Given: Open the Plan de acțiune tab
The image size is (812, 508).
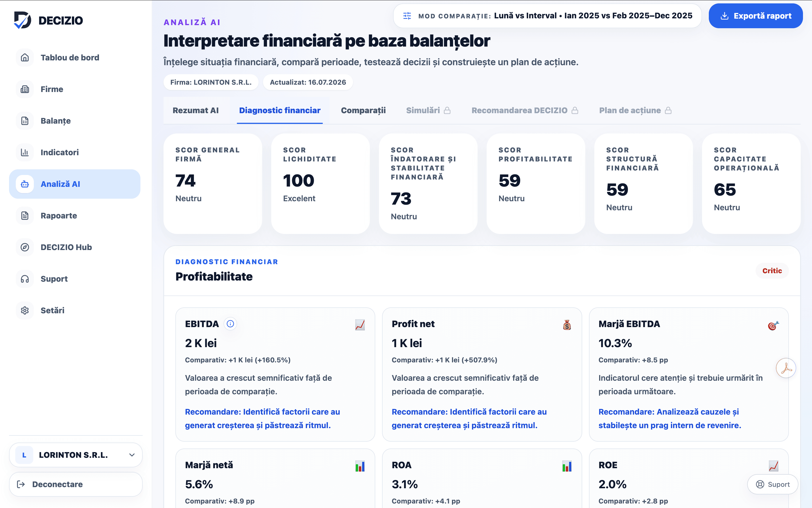Looking at the screenshot, I should click(635, 111).
